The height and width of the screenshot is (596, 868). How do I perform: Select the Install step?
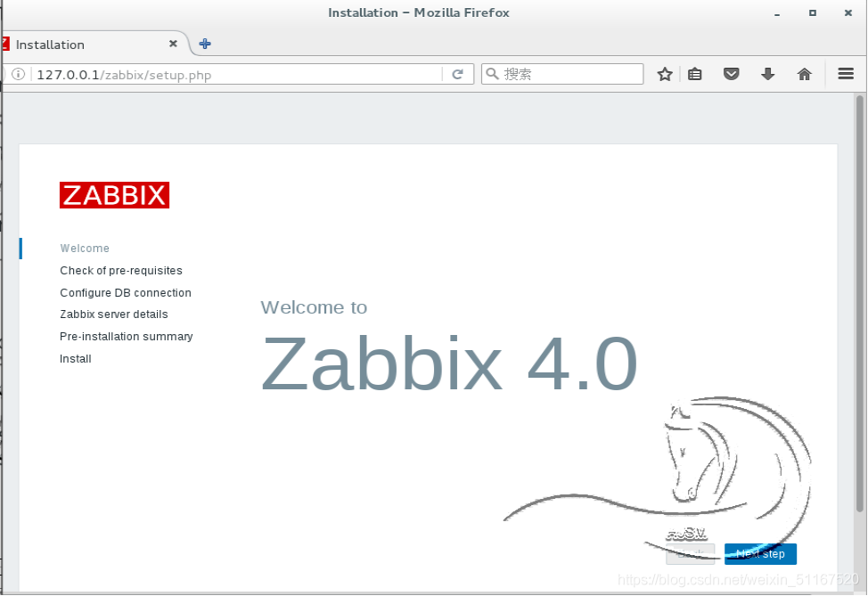point(75,359)
